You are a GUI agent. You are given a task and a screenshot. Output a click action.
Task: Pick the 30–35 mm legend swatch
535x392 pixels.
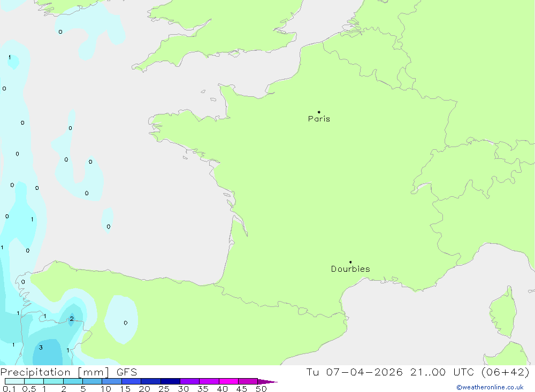coord(190,381)
